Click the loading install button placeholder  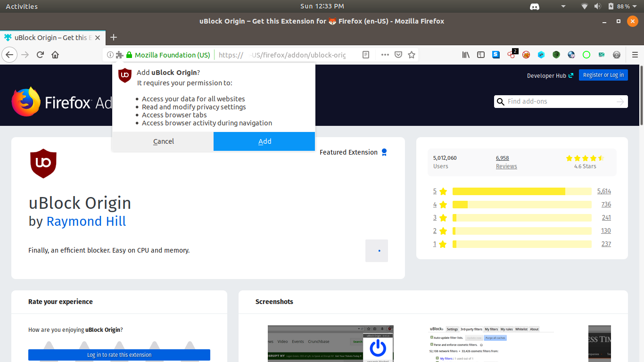tap(377, 251)
